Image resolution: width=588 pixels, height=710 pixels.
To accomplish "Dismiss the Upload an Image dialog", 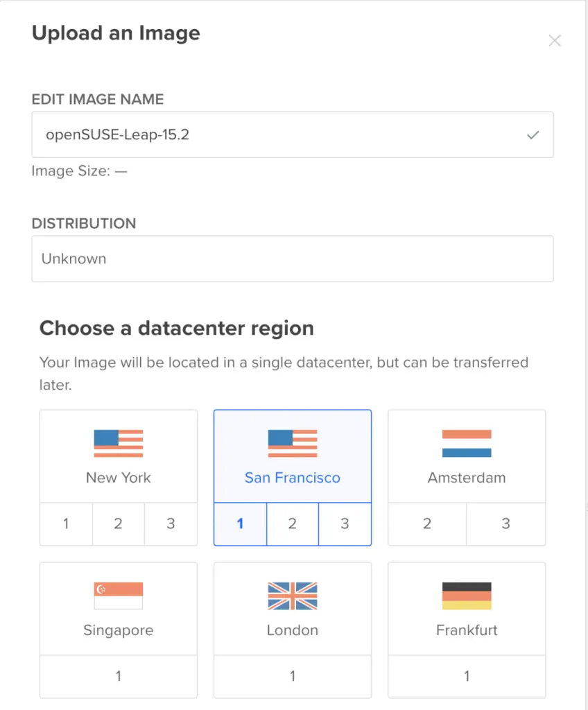I will point(555,40).
